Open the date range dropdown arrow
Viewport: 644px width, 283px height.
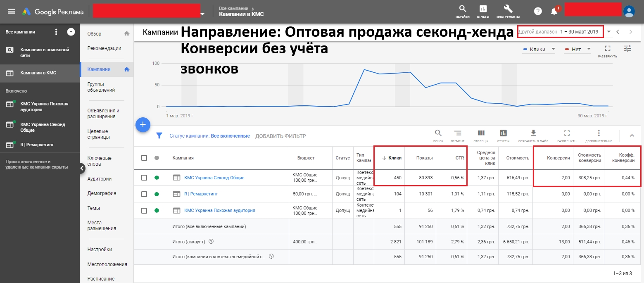click(608, 32)
